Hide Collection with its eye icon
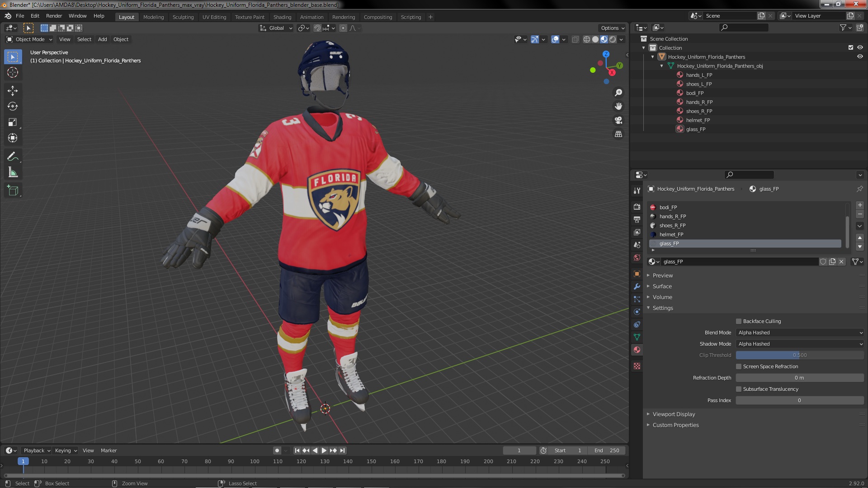868x488 pixels. (x=860, y=47)
